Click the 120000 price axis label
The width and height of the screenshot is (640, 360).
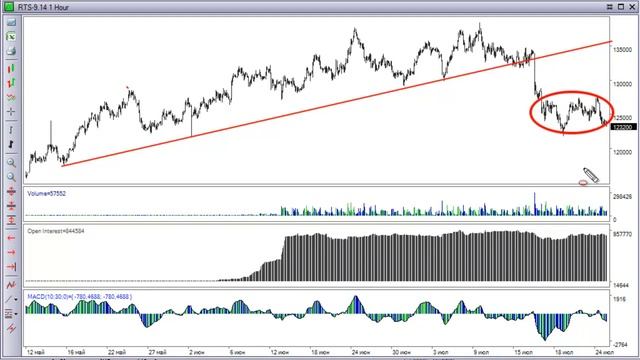(622, 152)
